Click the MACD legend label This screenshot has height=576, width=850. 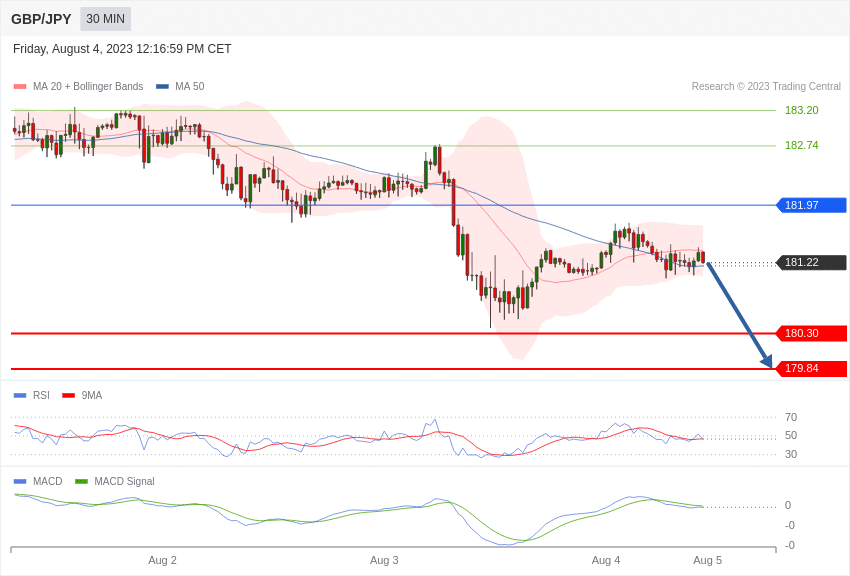pyautogui.click(x=48, y=481)
